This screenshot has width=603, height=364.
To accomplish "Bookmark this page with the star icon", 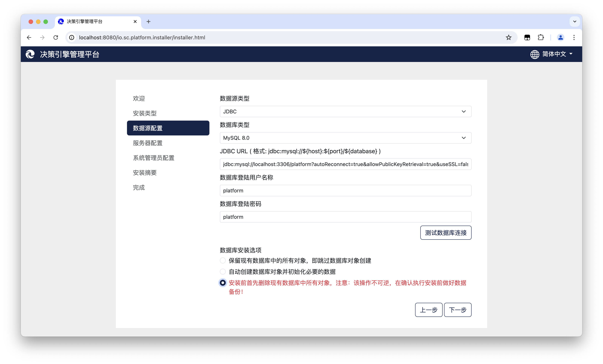I will (x=509, y=37).
